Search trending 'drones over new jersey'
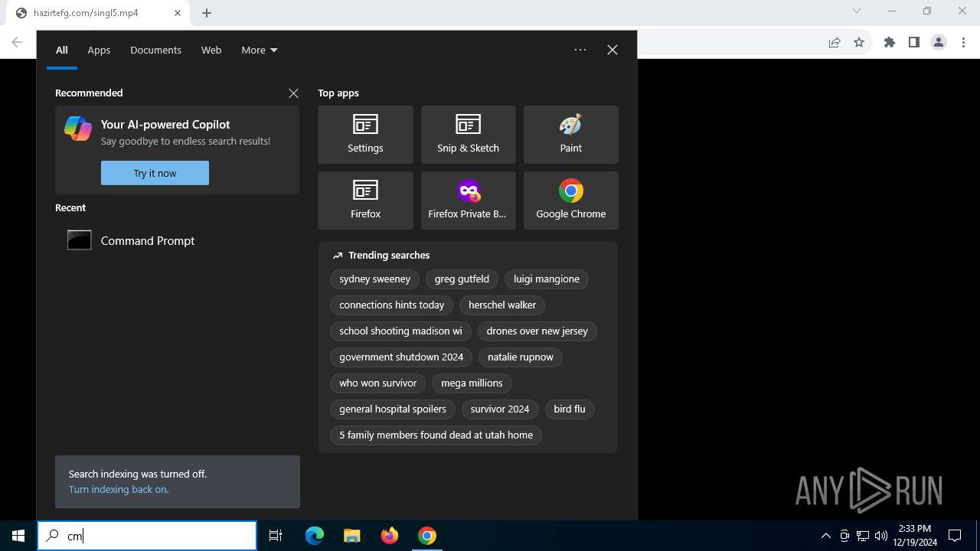This screenshot has height=551, width=980. 537,331
